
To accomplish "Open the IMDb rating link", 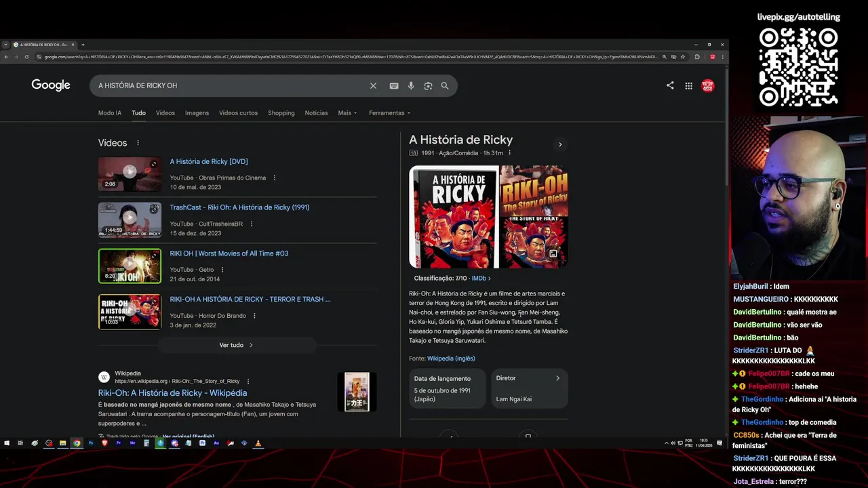I will pos(481,279).
